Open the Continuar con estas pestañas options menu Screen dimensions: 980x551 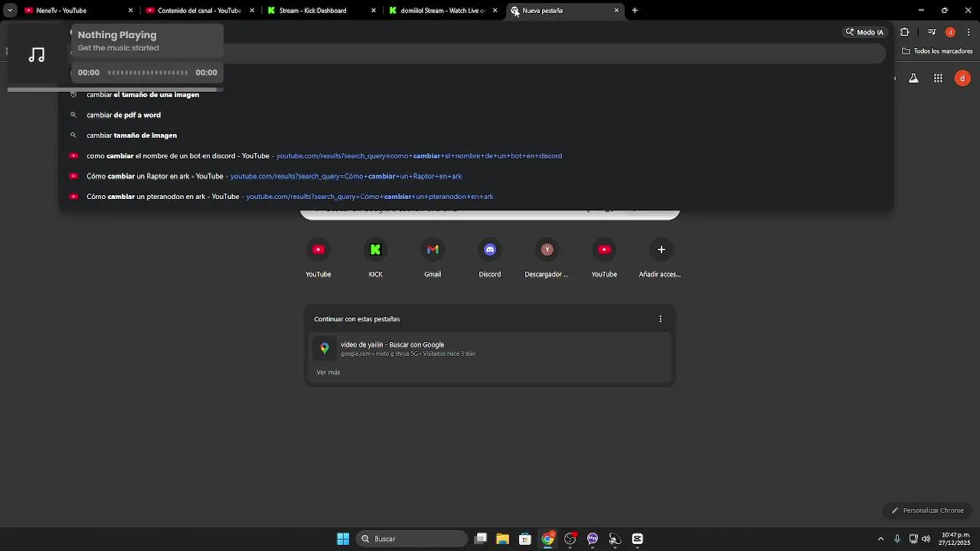click(660, 319)
